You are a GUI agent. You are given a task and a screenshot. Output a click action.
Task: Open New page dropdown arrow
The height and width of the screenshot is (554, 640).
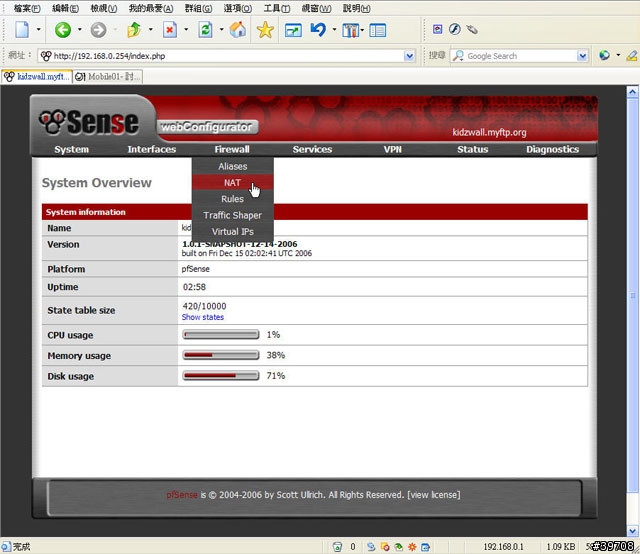click(x=38, y=29)
